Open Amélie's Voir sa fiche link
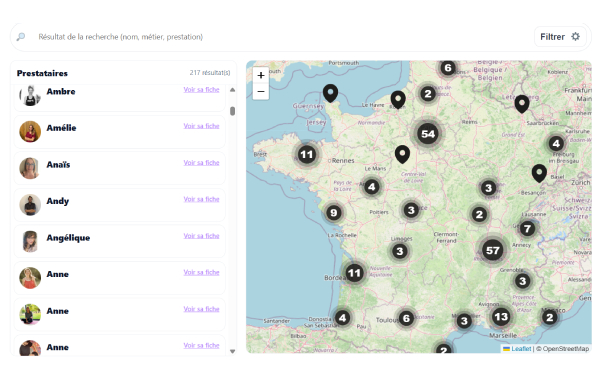600x380 pixels. tap(201, 126)
